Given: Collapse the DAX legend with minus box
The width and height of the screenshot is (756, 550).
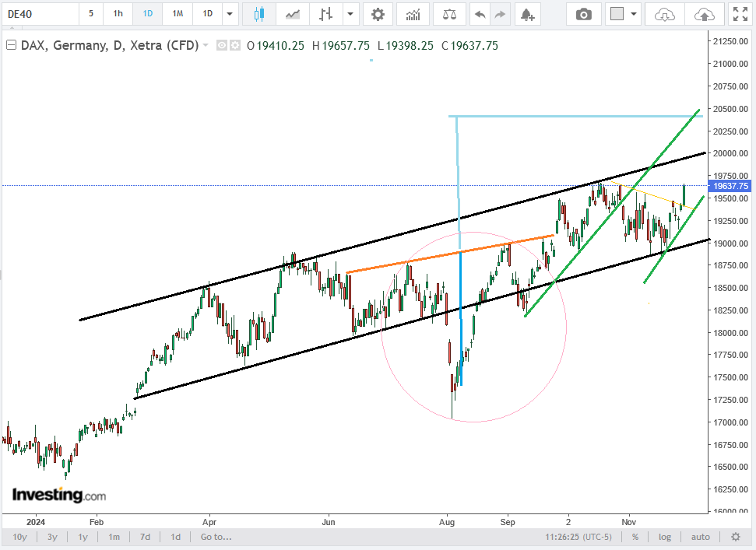Looking at the screenshot, I should click(11, 45).
